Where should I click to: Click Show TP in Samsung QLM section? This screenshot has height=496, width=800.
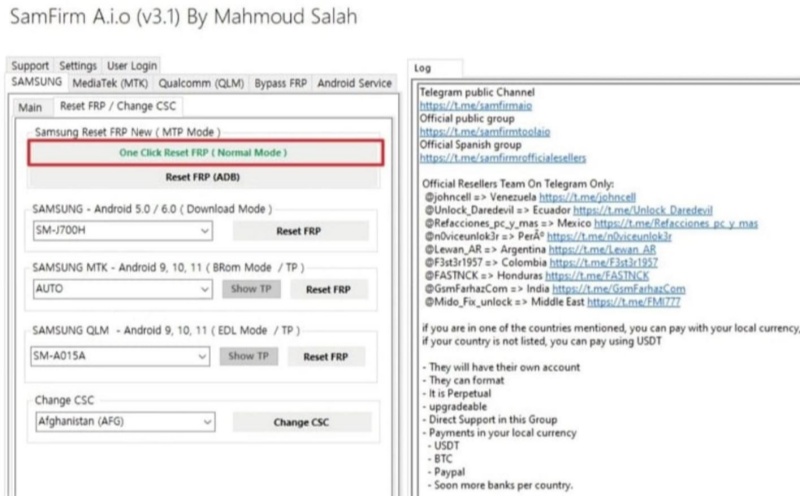(x=248, y=356)
